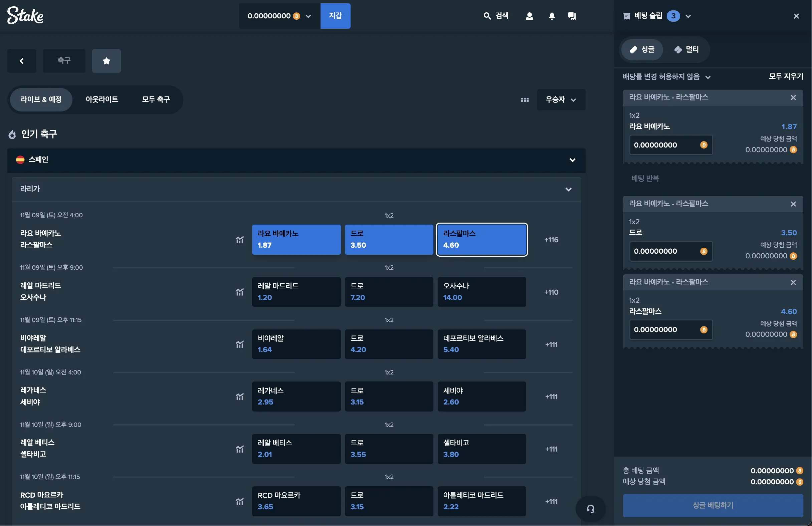Open 레가네스 vs 세비야 match link

(x=33, y=396)
